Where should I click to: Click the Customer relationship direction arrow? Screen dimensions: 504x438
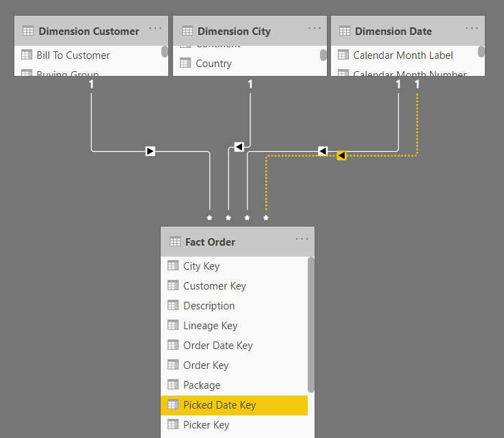click(x=150, y=151)
